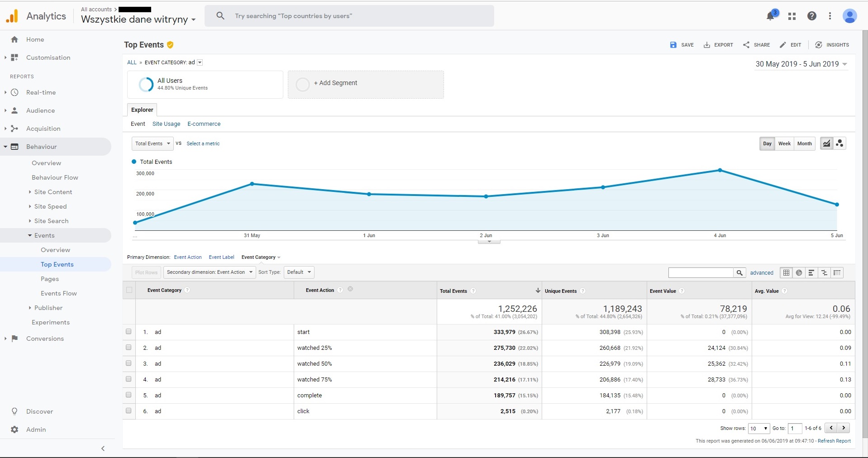The image size is (868, 458).
Task: Open the Google apps grid
Action: click(x=792, y=16)
